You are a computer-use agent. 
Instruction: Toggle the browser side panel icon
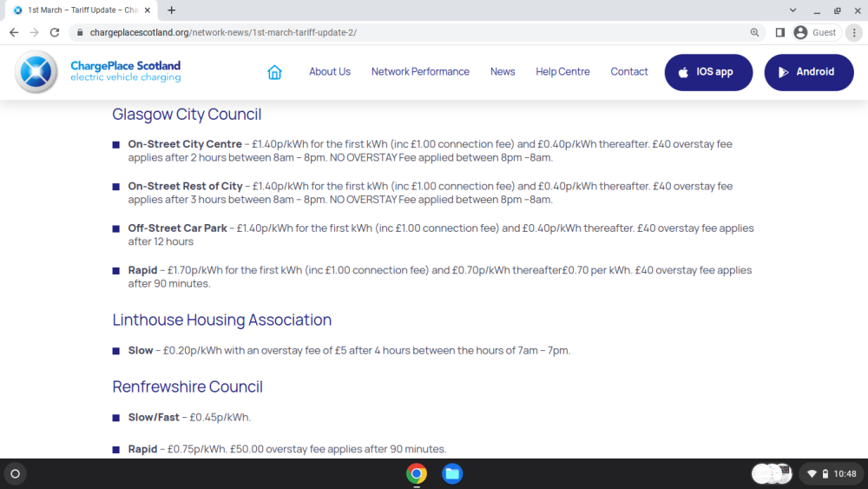point(780,33)
